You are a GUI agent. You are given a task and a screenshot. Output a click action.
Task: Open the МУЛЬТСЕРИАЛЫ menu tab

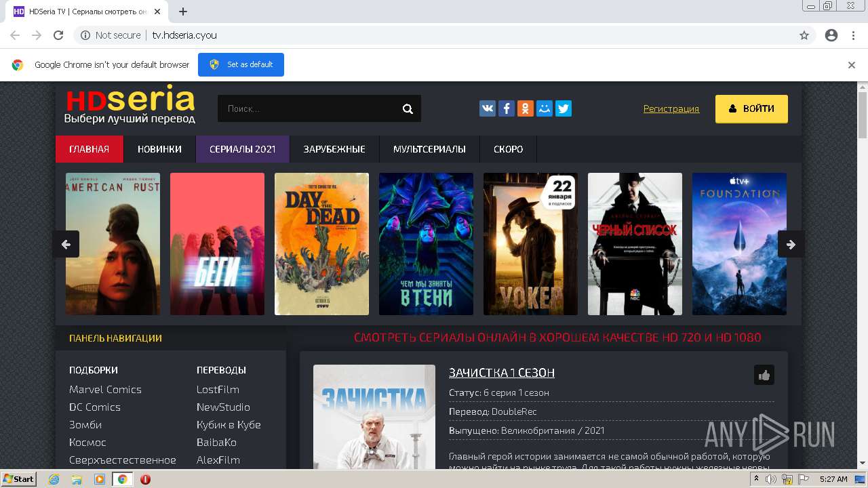[429, 149]
